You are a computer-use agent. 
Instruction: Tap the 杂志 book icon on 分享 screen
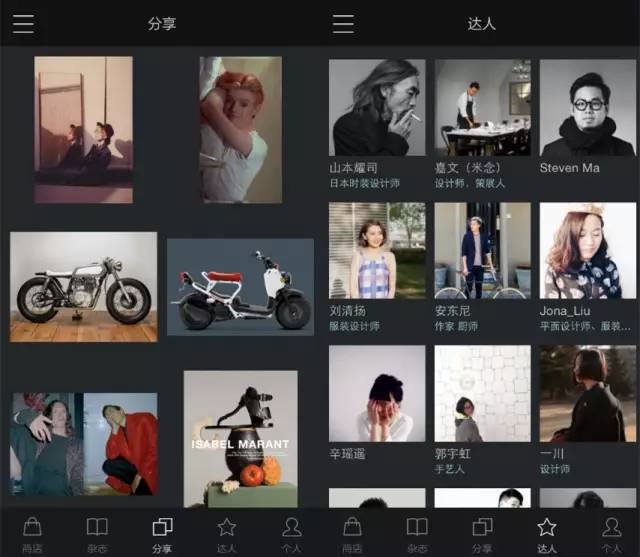97,532
